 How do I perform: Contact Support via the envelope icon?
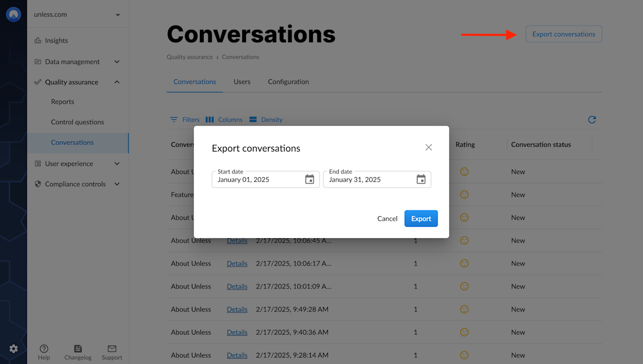(x=111, y=349)
